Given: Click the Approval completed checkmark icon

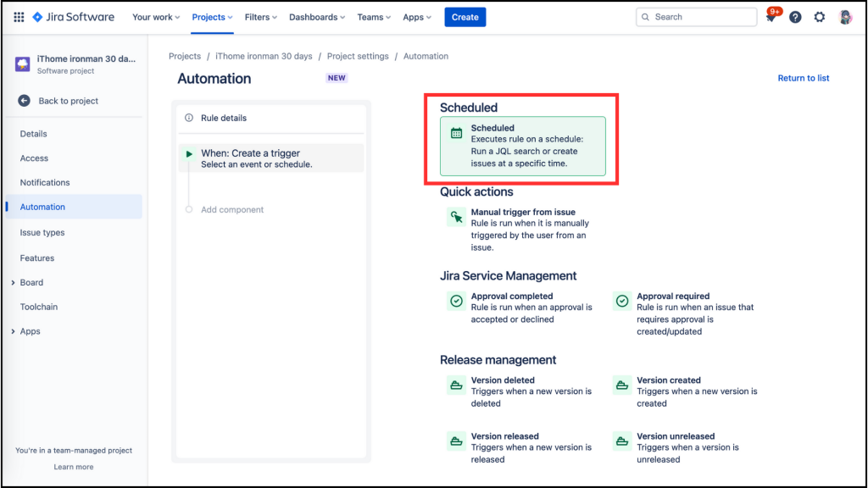Looking at the screenshot, I should click(456, 301).
